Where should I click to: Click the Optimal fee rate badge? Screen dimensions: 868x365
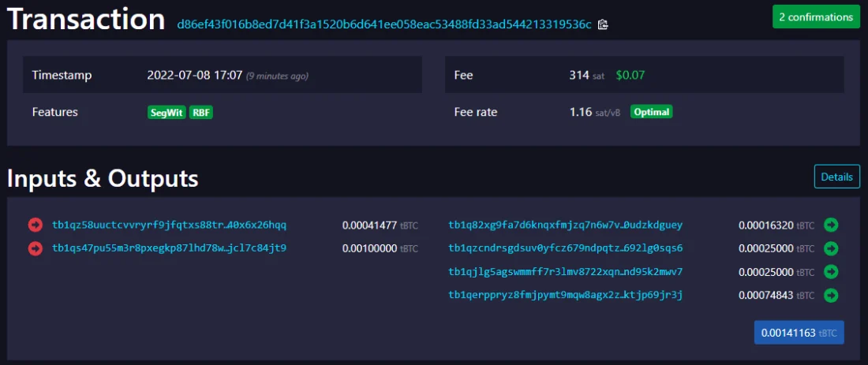(651, 112)
